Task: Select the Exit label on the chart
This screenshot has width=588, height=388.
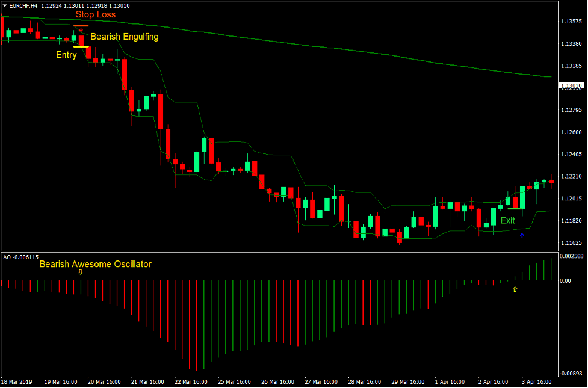Action: coord(507,220)
